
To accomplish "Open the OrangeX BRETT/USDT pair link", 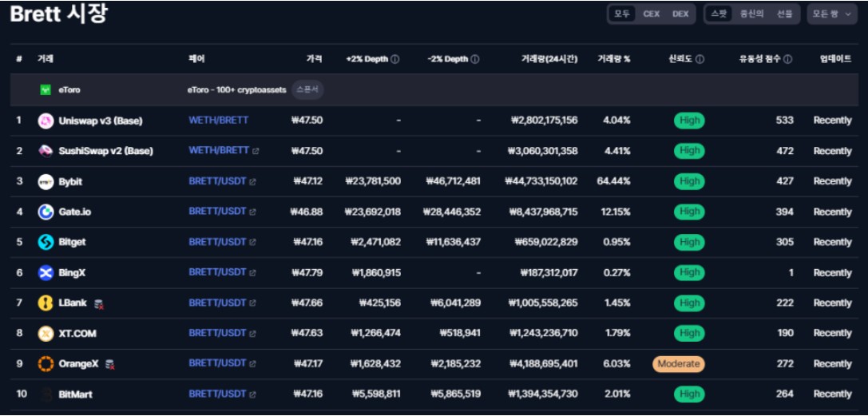I will 217,363.
